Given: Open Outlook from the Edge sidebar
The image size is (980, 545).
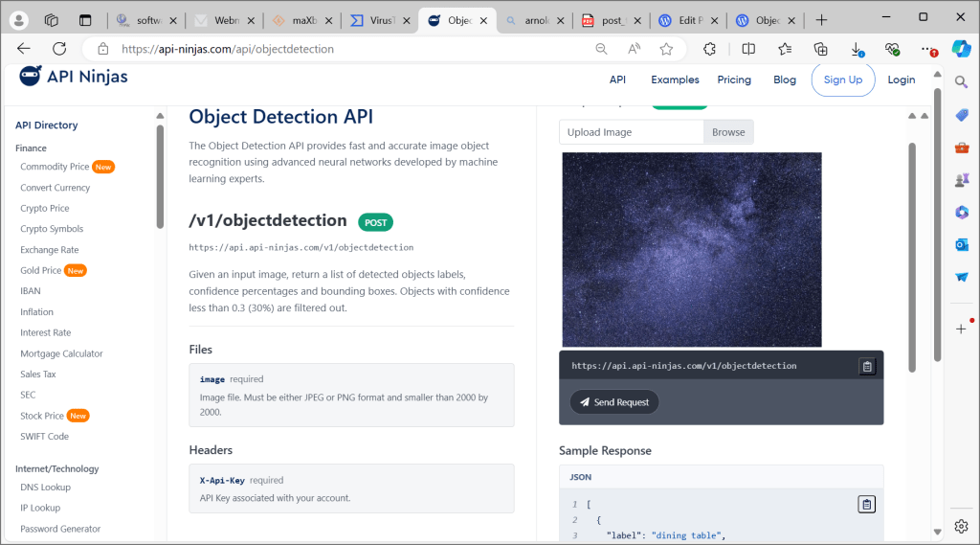Looking at the screenshot, I should [x=961, y=244].
